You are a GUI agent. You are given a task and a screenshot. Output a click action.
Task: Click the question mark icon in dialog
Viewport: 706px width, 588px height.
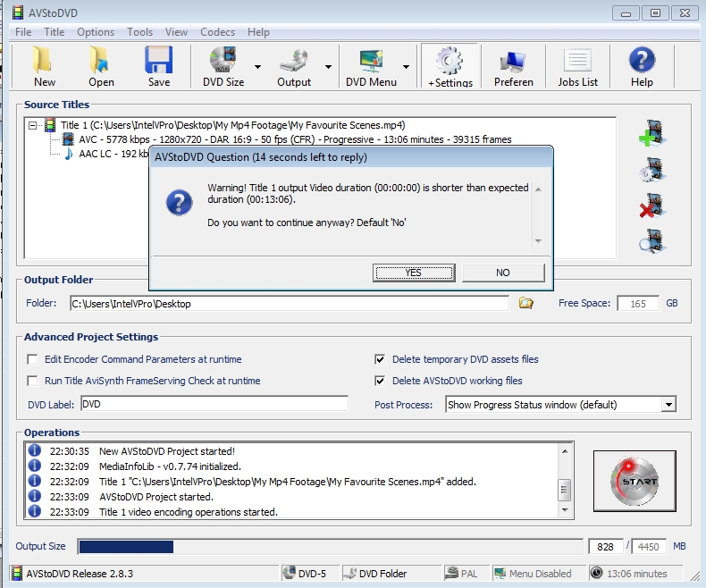(180, 203)
